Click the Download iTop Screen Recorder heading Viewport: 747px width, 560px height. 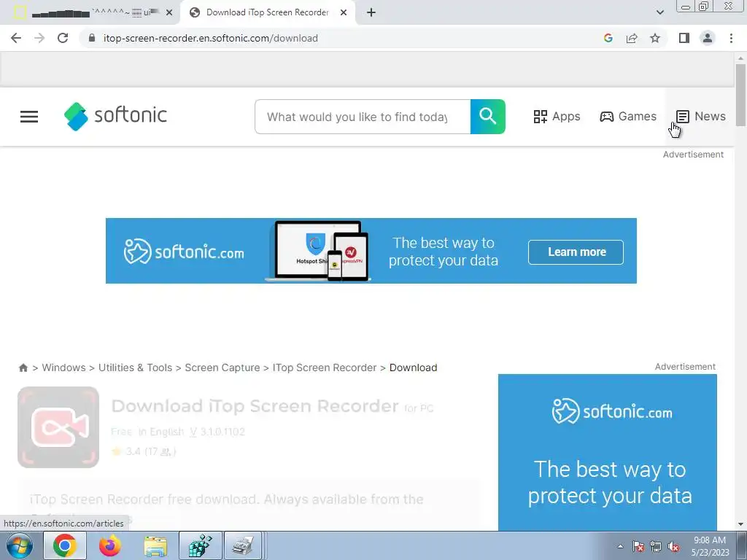pyautogui.click(x=255, y=406)
